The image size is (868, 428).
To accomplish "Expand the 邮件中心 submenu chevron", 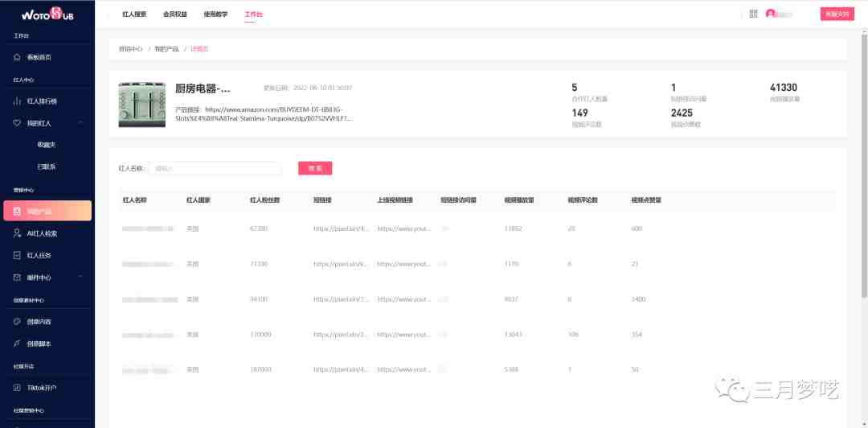I will tap(81, 278).
